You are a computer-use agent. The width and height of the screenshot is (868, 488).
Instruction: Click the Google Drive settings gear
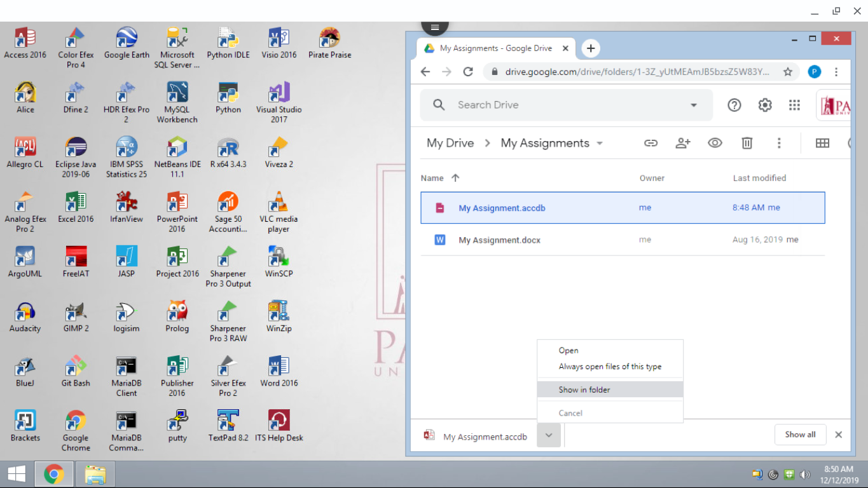(764, 105)
